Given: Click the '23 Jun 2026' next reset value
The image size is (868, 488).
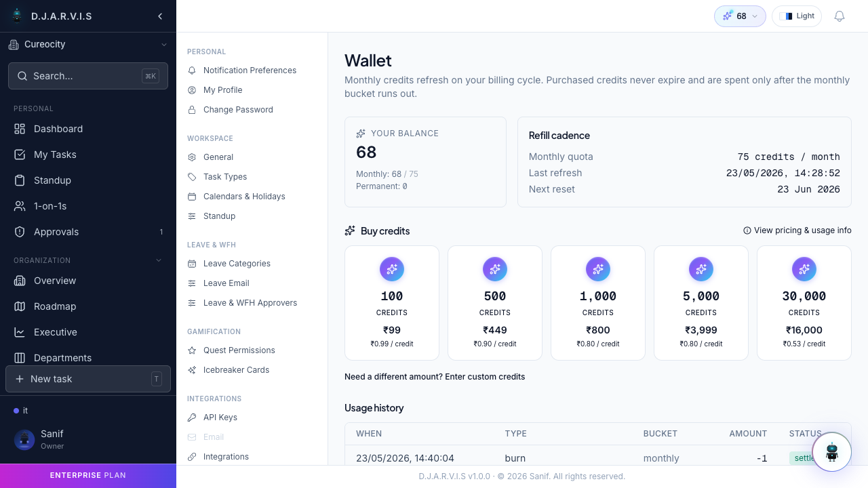Looking at the screenshot, I should (808, 189).
